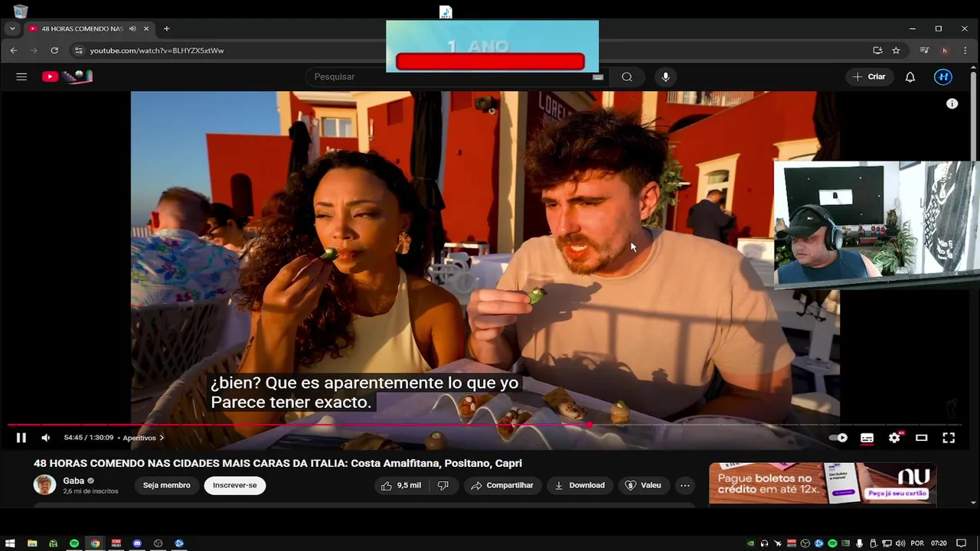Screen dimensions: 980x551
Task: Open the media controls icon in Chrome
Action: point(924,51)
